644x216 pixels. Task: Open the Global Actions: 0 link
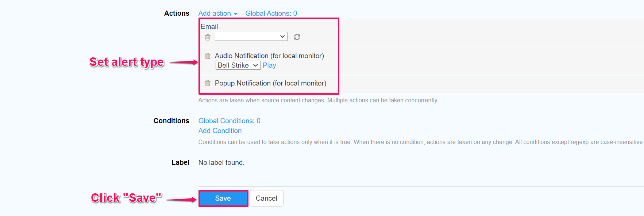point(271,14)
